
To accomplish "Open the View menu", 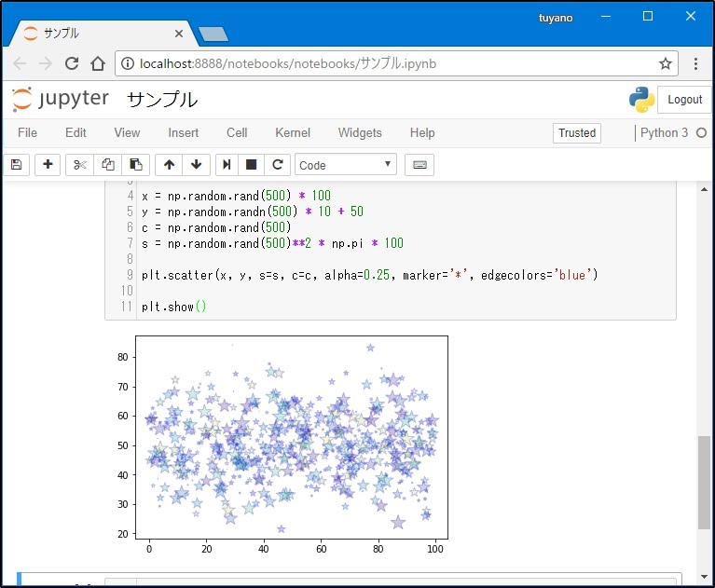I will pos(127,132).
